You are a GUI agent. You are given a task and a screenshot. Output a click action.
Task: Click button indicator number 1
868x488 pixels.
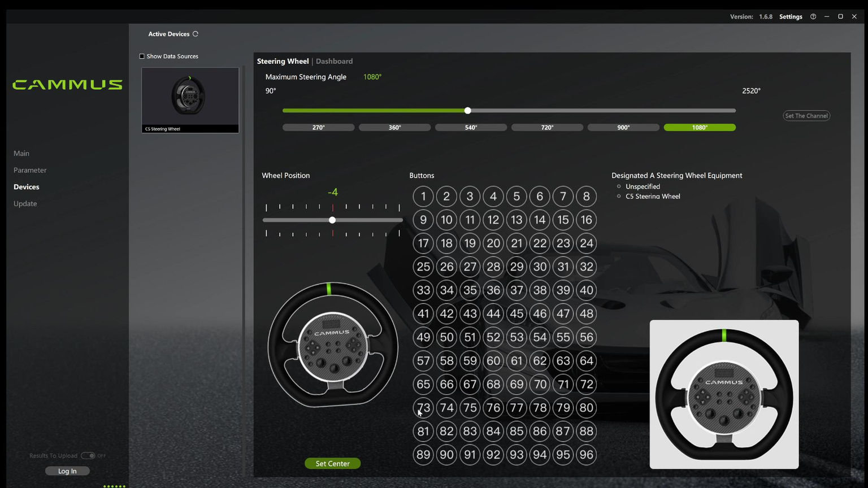[423, 197]
